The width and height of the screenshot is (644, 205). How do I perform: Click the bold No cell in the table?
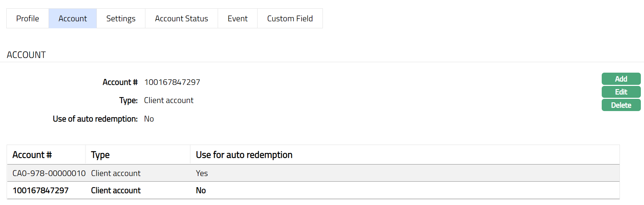pos(201,190)
